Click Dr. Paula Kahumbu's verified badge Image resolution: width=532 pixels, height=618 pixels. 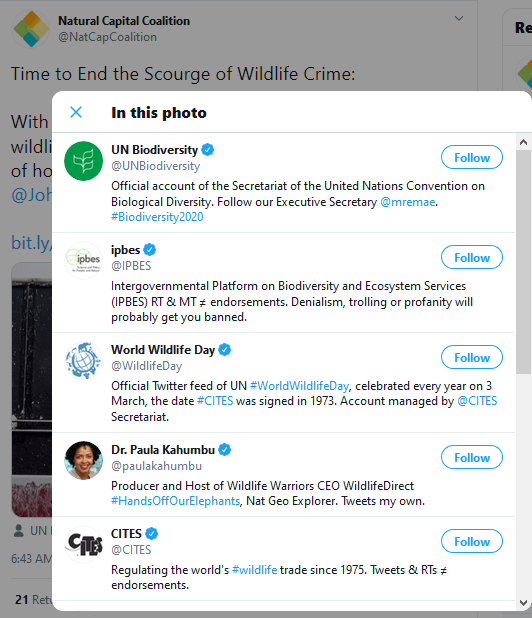tap(225, 449)
